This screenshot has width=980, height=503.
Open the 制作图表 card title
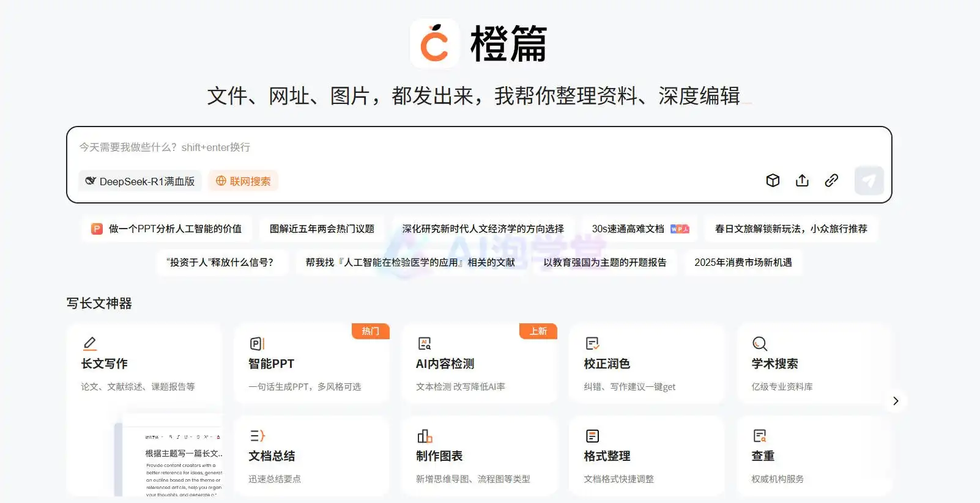click(x=439, y=456)
